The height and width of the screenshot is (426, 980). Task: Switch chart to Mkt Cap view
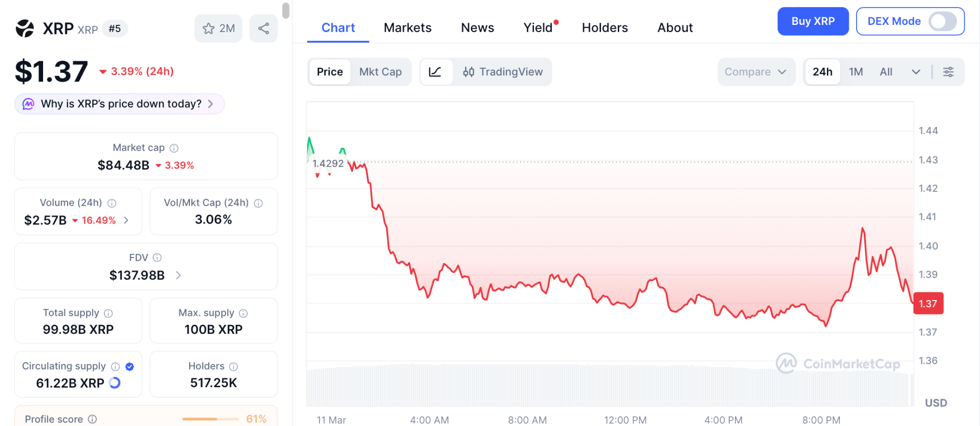click(380, 72)
